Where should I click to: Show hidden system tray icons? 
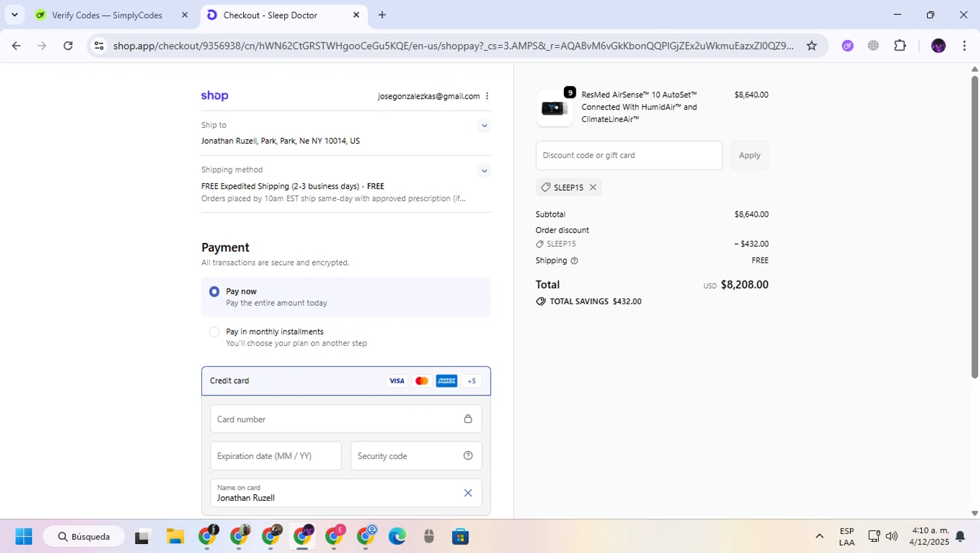pos(819,537)
